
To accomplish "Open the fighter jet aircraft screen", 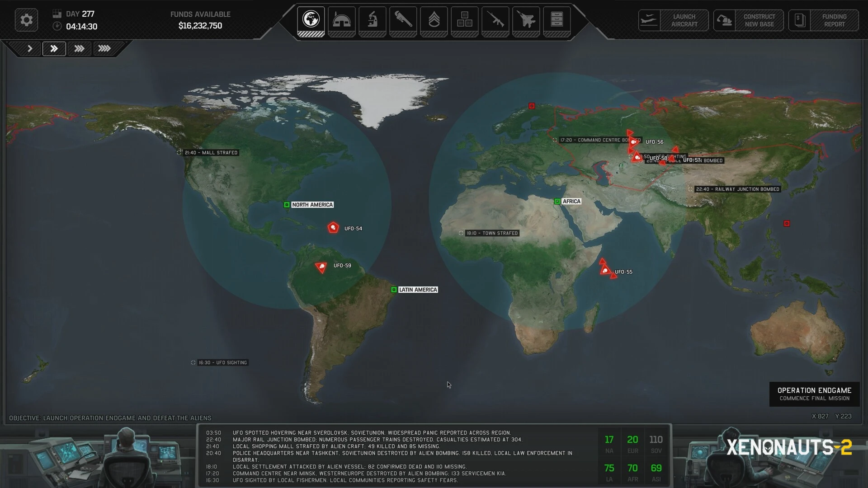I will (x=526, y=20).
